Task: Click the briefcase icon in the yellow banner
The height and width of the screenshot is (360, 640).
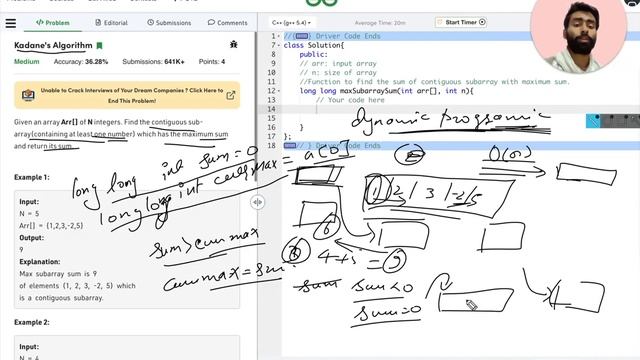Action: coord(28,96)
